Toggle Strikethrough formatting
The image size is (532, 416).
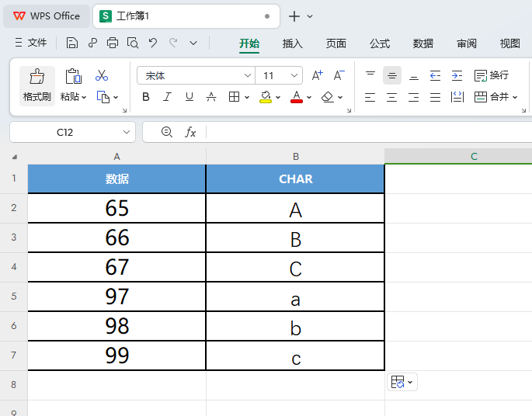click(x=211, y=97)
